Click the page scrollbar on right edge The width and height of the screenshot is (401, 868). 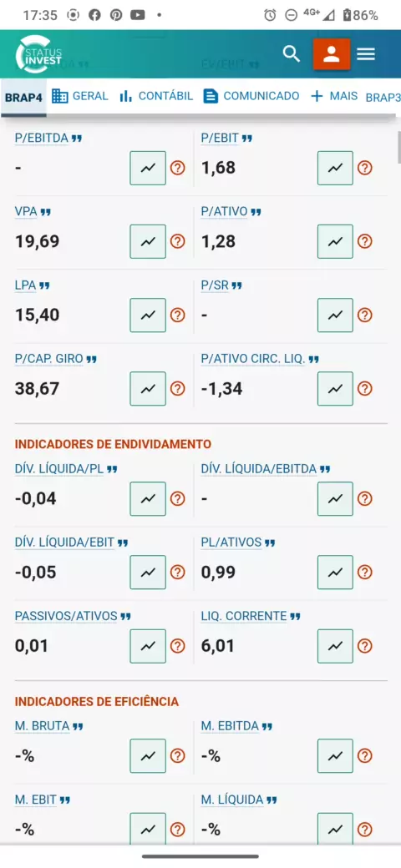398,147
